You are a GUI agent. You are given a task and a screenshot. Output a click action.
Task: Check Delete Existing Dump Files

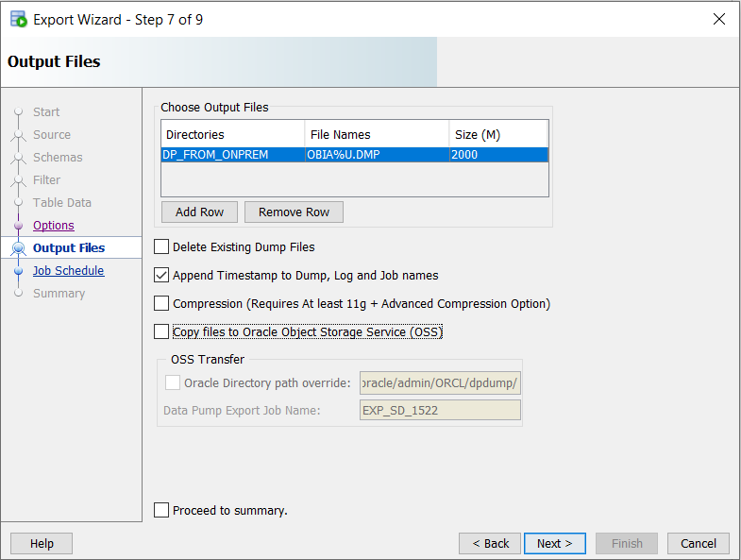[x=161, y=246]
